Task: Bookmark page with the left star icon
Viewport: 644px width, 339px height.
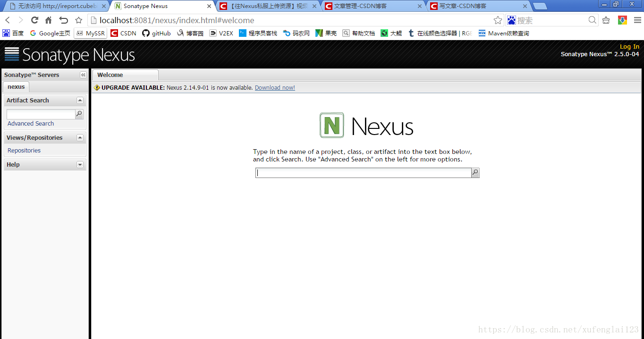Action: point(79,20)
